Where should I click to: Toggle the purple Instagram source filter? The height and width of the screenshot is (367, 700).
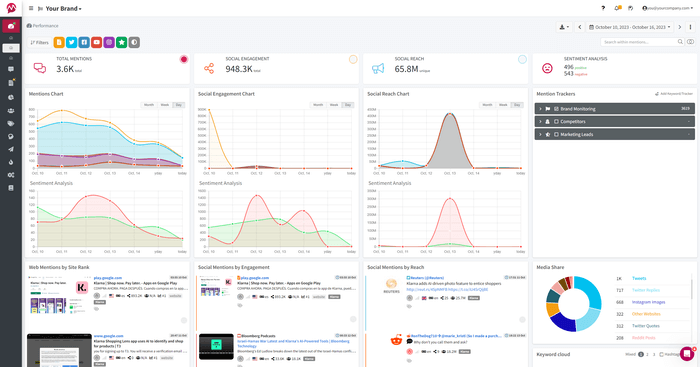point(109,42)
